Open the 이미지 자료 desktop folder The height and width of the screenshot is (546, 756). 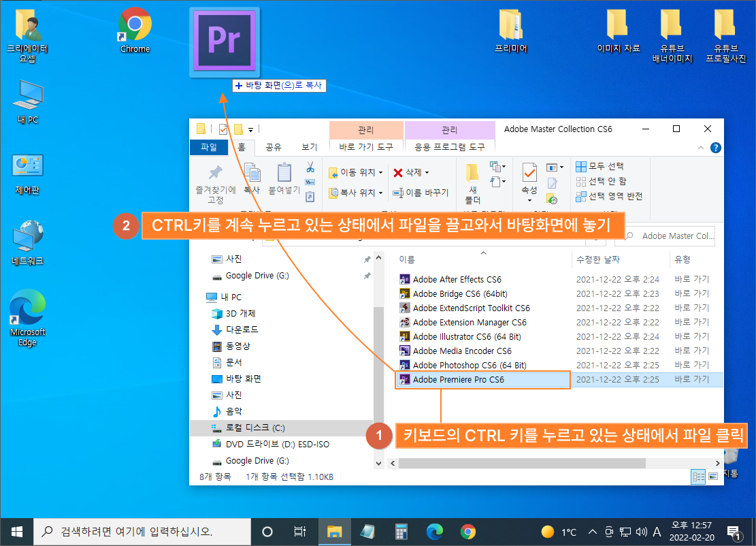tap(618, 30)
